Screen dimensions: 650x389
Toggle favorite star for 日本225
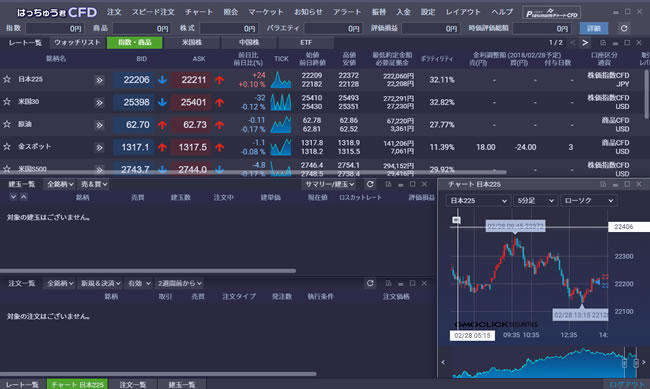pyautogui.click(x=7, y=79)
